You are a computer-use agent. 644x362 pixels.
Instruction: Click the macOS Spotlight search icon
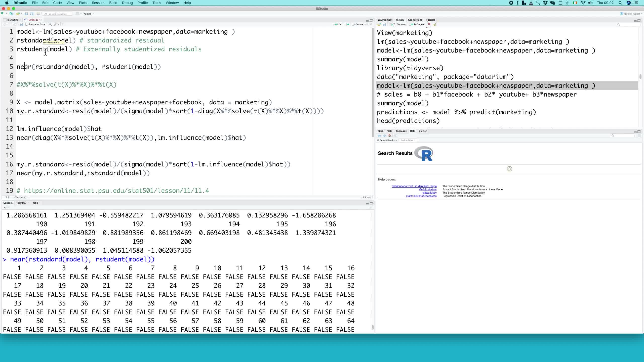point(620,3)
